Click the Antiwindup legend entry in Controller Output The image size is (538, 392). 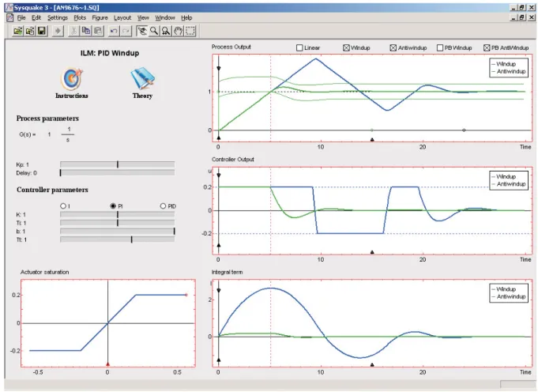[509, 184]
